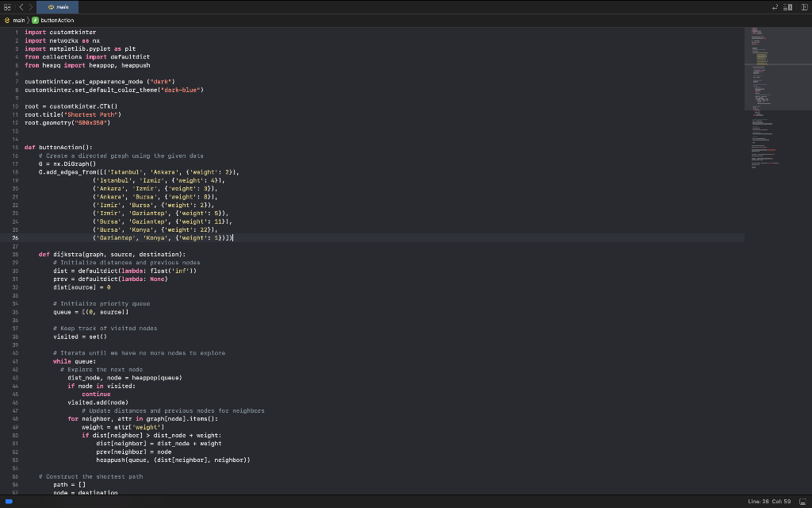Viewport: 812px width, 508px height.
Task: Click 'prev[neighbor] = node' line
Action: click(133, 452)
